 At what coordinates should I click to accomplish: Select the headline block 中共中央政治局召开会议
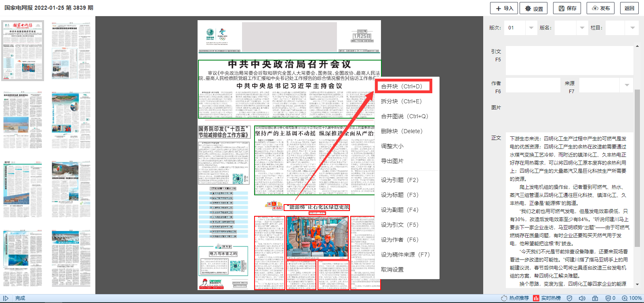pyautogui.click(x=289, y=64)
